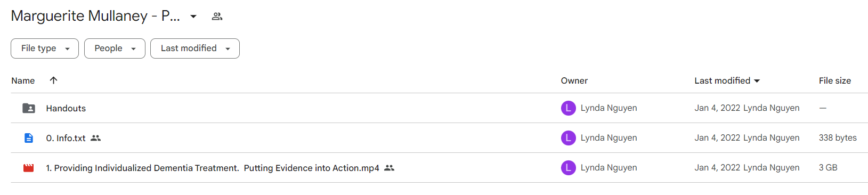Click the shared people icon next to 0. Info.txt

point(95,138)
